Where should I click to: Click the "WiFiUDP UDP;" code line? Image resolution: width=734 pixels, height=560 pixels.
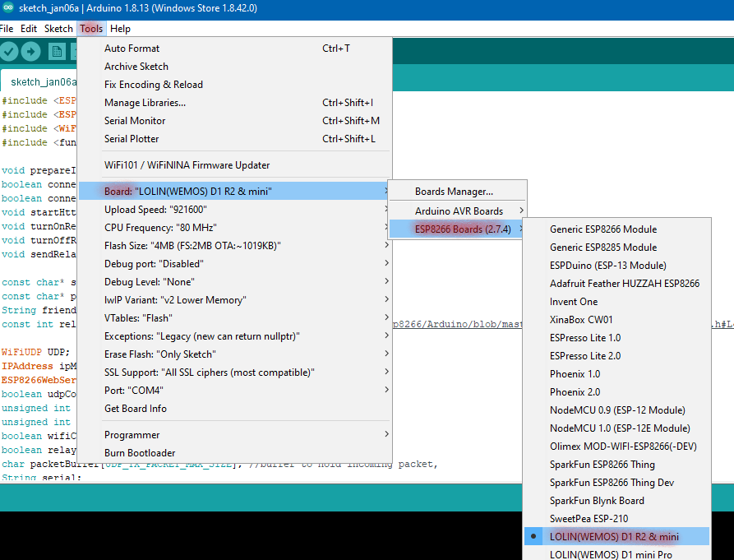tap(35, 352)
